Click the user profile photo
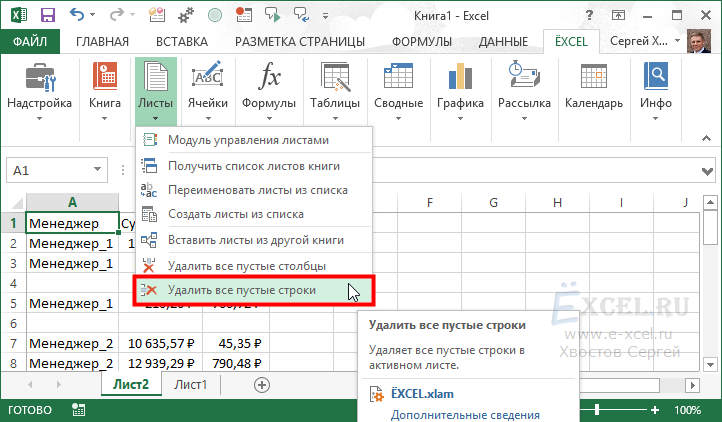 (x=699, y=41)
